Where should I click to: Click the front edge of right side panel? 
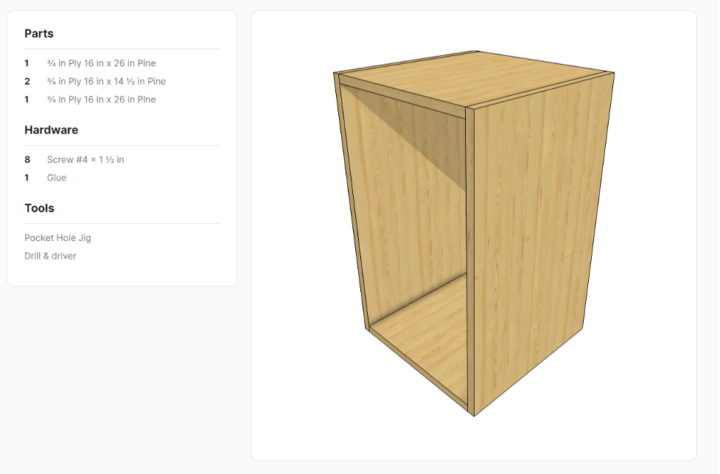click(x=470, y=262)
